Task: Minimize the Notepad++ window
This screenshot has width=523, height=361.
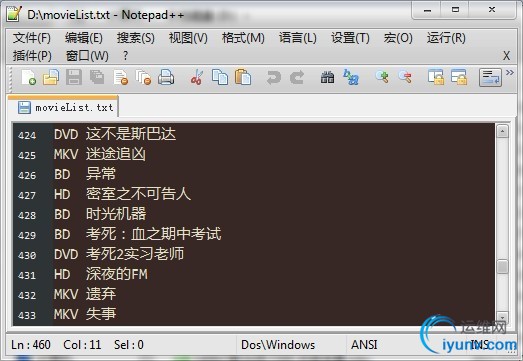Action: 427,10
